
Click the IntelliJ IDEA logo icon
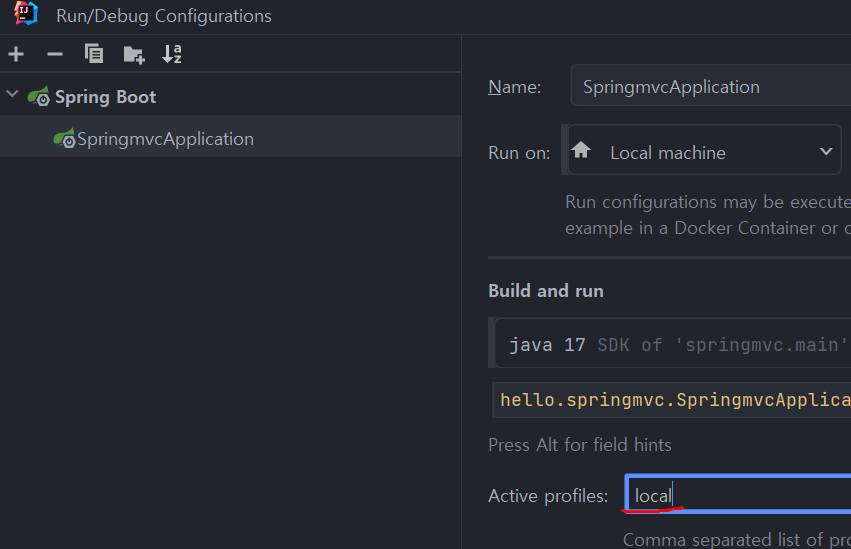tap(26, 14)
